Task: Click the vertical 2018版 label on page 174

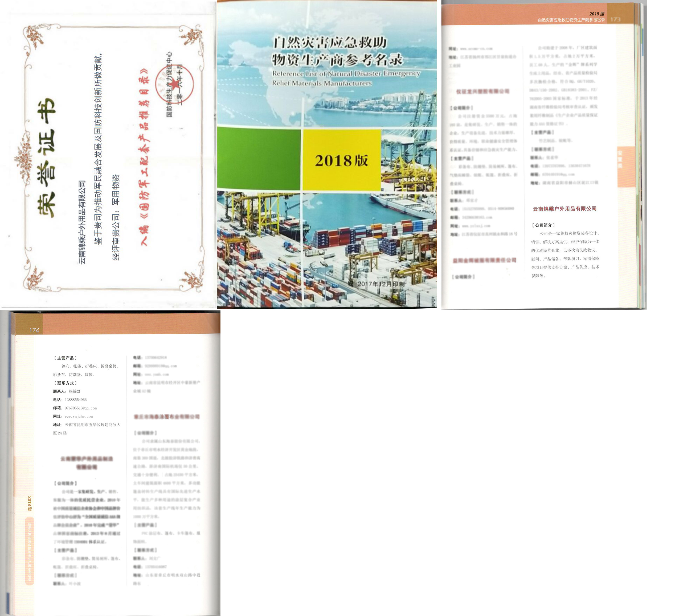Action: click(x=30, y=503)
